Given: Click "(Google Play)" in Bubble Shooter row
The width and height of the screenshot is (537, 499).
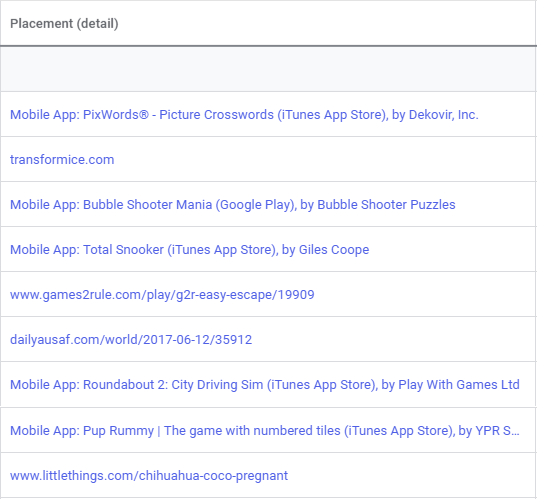Looking at the screenshot, I should (x=256, y=205).
